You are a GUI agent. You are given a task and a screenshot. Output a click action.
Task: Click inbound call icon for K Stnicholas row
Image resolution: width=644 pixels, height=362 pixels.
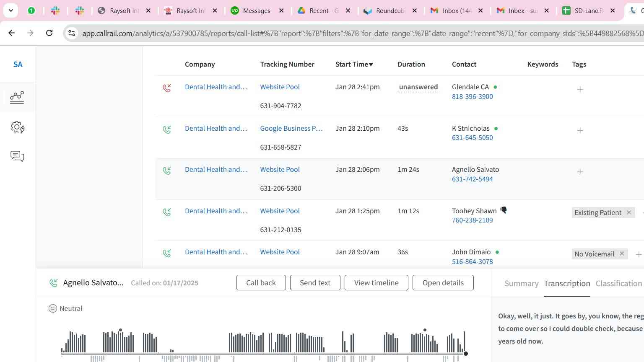(x=167, y=129)
